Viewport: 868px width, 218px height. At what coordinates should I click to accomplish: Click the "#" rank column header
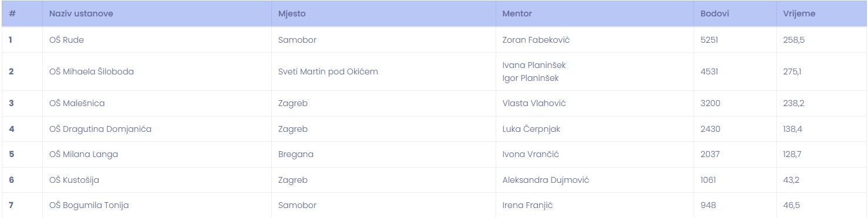click(x=12, y=13)
